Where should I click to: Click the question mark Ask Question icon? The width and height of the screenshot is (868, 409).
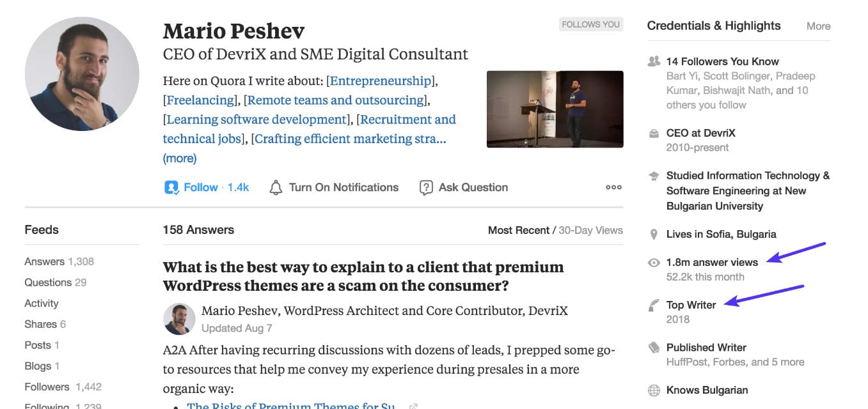(426, 187)
